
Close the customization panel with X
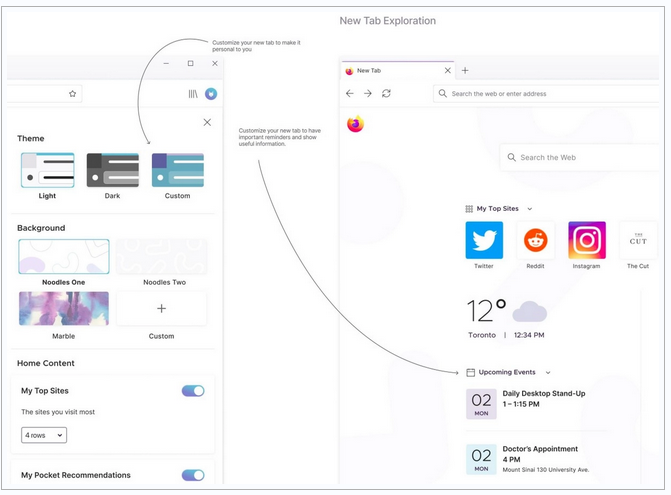point(207,122)
